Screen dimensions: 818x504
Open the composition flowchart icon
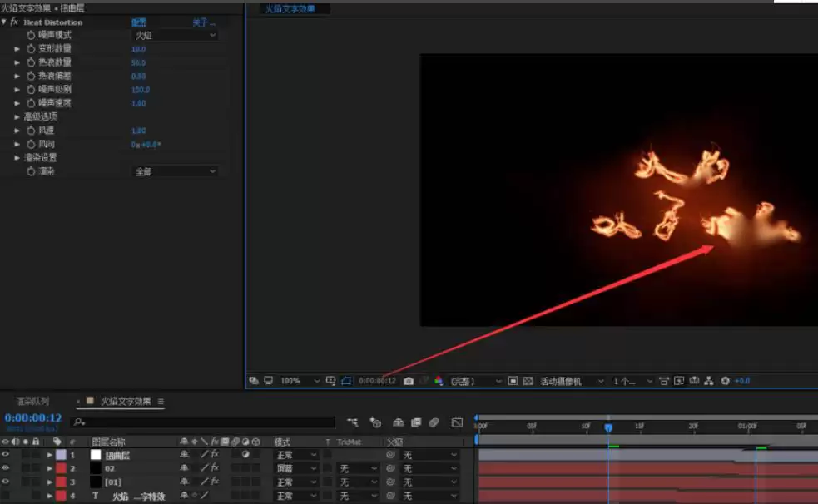[x=709, y=381]
